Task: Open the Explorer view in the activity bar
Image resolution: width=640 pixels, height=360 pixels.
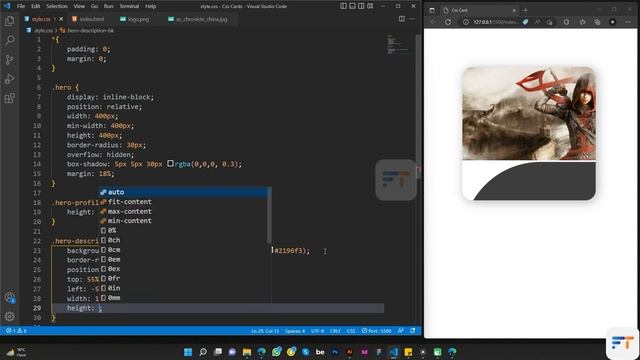Action: click(9, 21)
